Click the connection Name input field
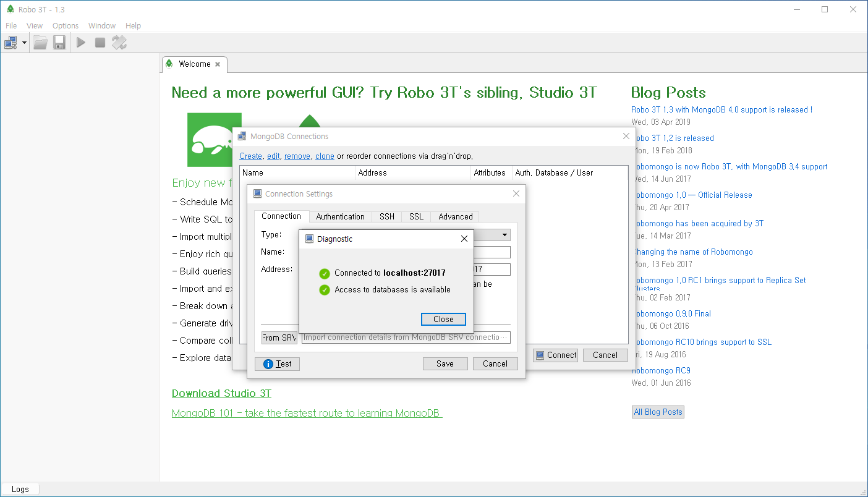 (x=492, y=252)
